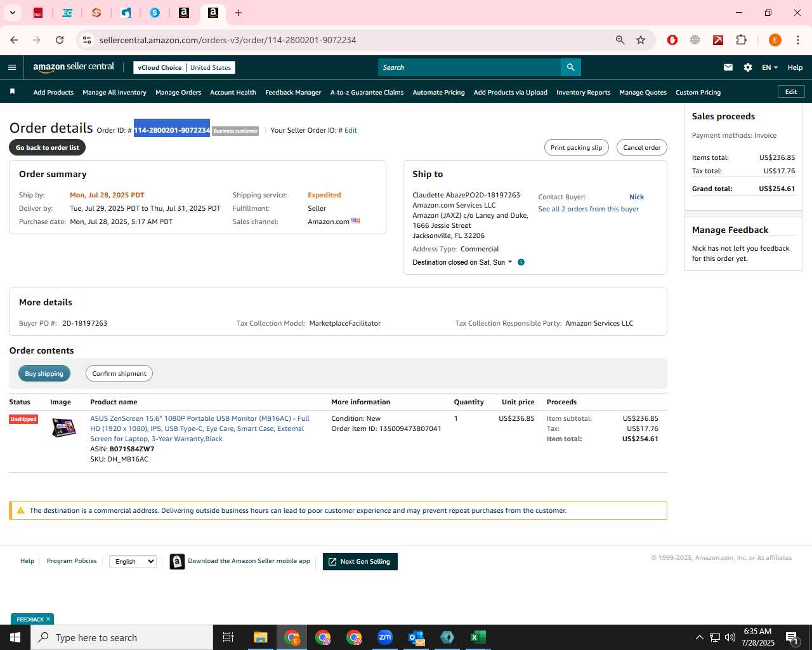
Task: Open vCloud Choice United States marketplace switcher
Action: [184, 67]
